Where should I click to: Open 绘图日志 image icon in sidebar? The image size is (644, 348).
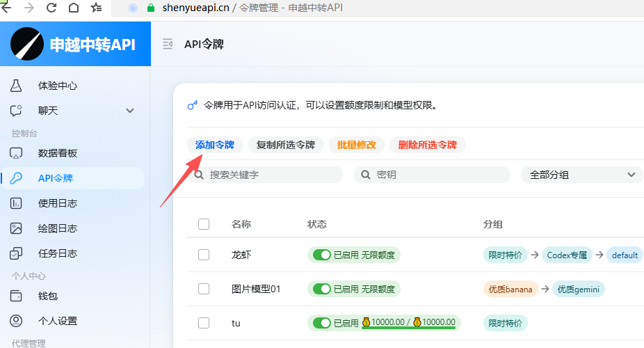16,228
